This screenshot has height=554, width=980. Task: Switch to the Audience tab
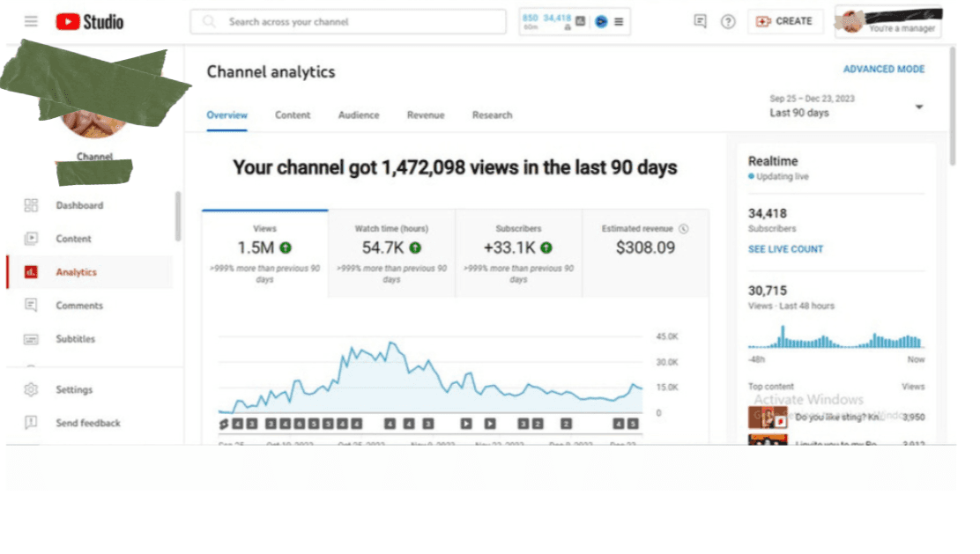[358, 114]
